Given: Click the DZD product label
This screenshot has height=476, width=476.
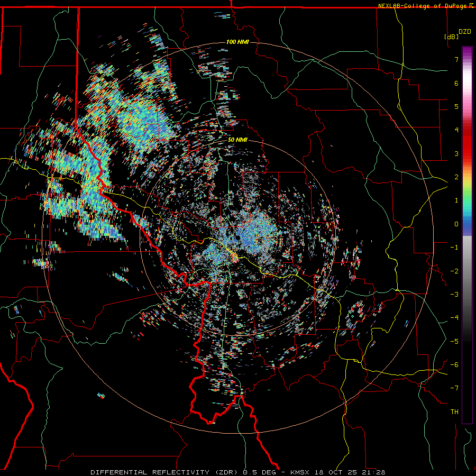Looking at the screenshot, I should (465, 32).
